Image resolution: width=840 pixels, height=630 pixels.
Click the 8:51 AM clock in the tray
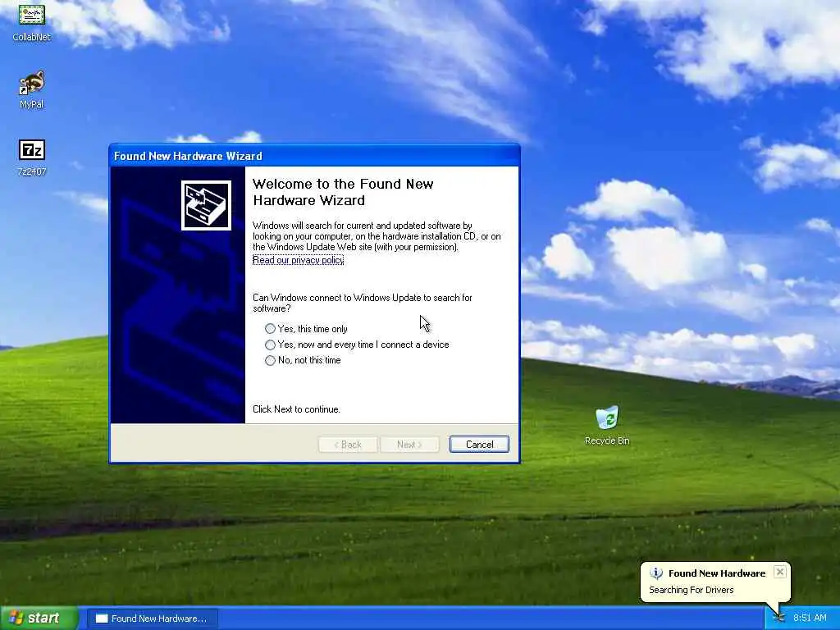pos(810,618)
